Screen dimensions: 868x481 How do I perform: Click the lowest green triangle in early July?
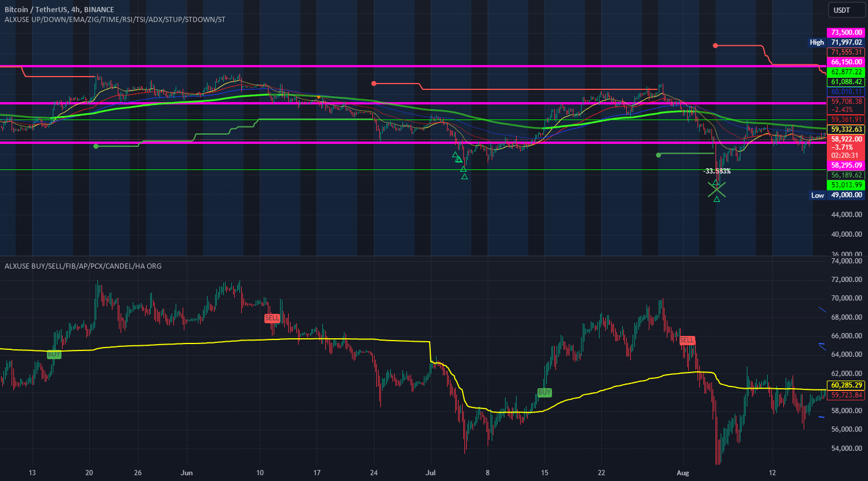coord(464,176)
